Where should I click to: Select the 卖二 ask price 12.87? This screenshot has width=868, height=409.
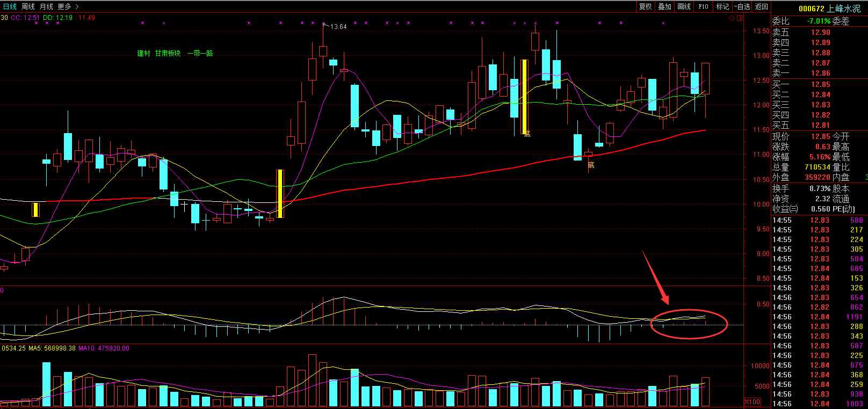(x=820, y=63)
